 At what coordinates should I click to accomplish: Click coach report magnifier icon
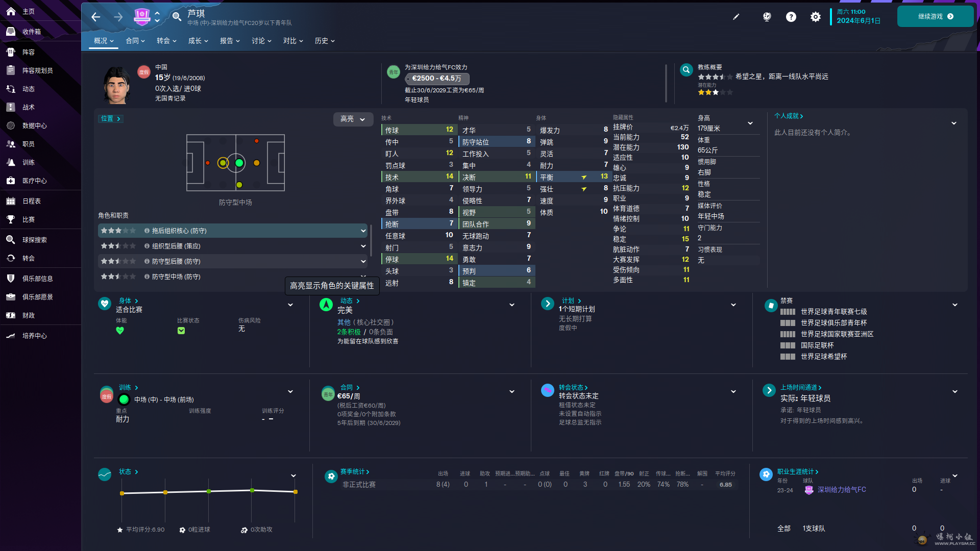(x=687, y=70)
